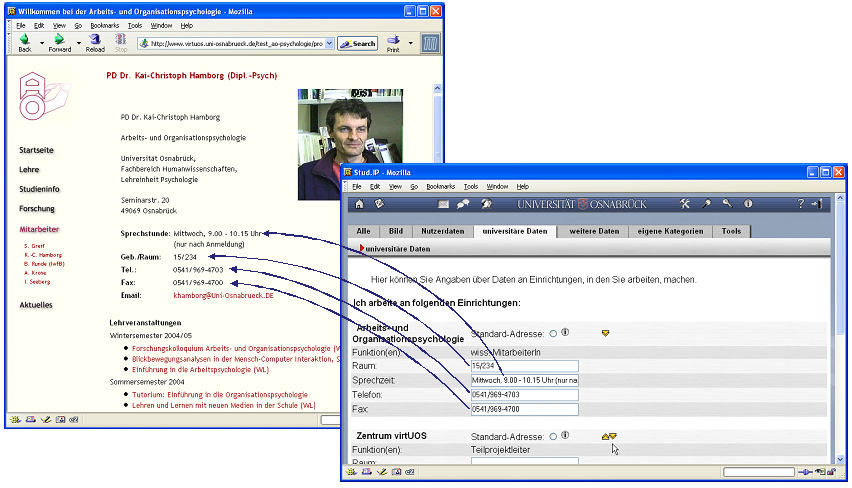Click the online users icon after chat bubbles
852x488 pixels.
(x=486, y=204)
